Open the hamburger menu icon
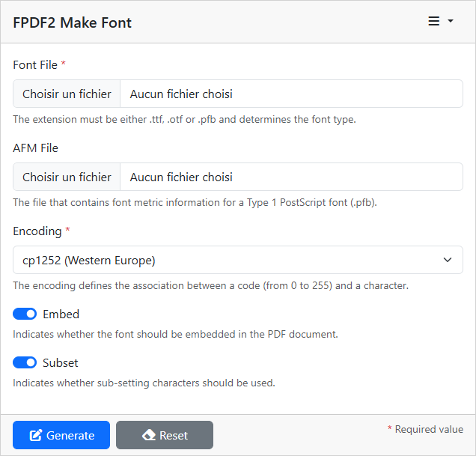Image resolution: width=476 pixels, height=456 pixels. pyautogui.click(x=434, y=21)
